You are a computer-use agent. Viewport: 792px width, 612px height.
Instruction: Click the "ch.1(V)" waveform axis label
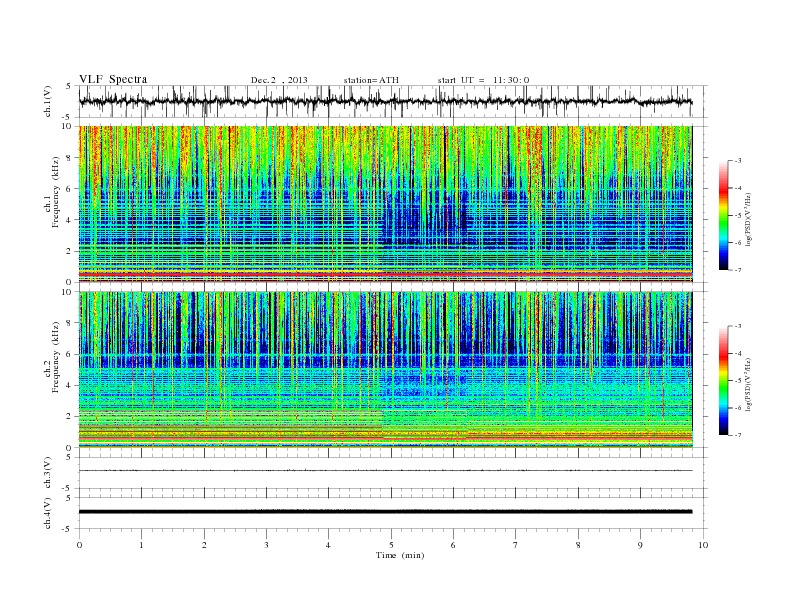[48, 101]
